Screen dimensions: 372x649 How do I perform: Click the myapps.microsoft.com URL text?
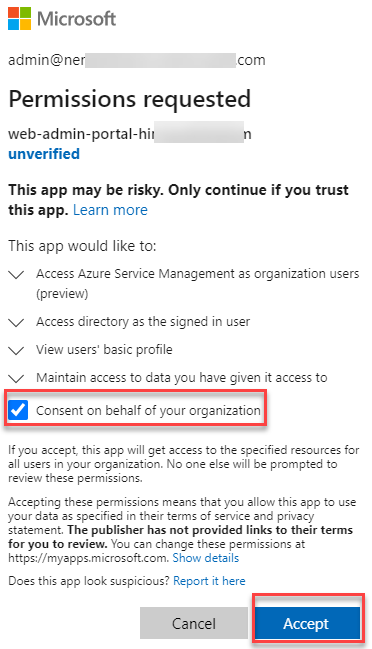point(87,558)
